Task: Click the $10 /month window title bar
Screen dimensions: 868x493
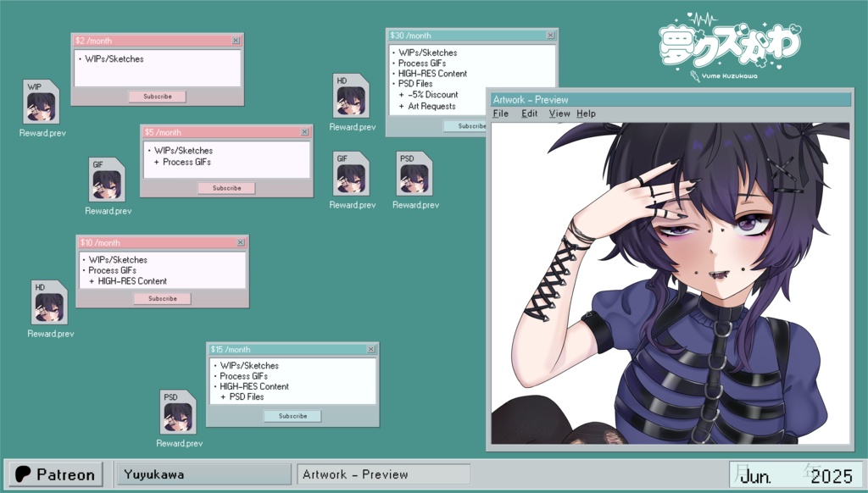Action: coord(162,242)
